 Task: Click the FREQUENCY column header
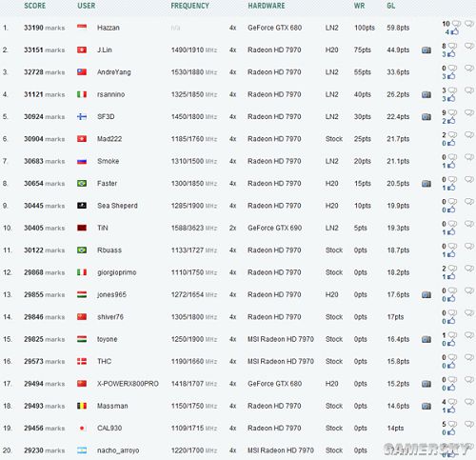[189, 6]
